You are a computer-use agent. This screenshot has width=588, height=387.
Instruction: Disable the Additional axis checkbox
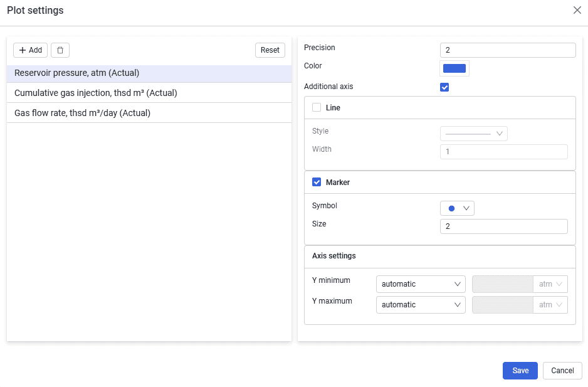(444, 87)
